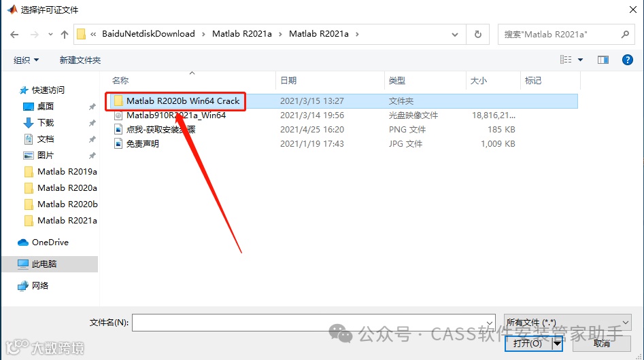Click the 2021/4/25 16:20 date cell
This screenshot has height=360, width=644.
tap(311, 130)
